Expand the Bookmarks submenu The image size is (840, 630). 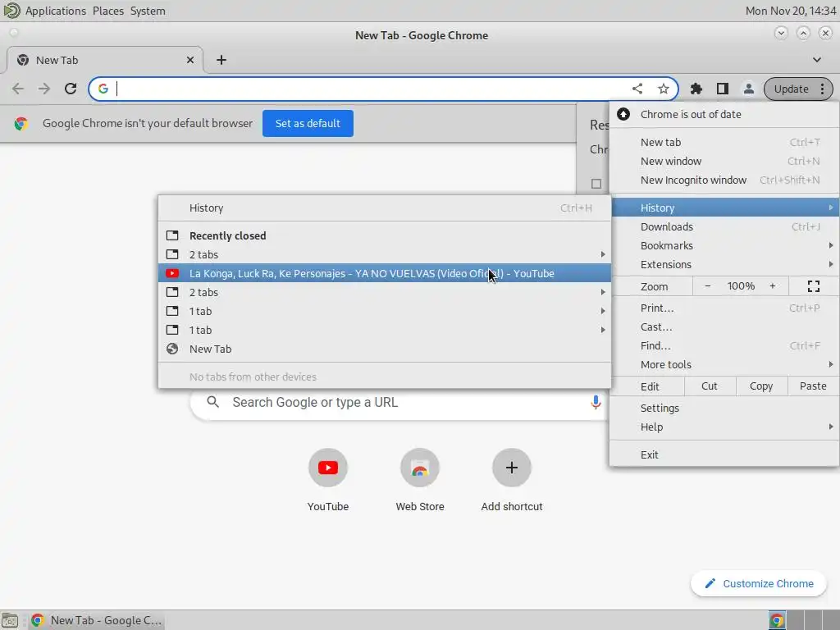[724, 246]
